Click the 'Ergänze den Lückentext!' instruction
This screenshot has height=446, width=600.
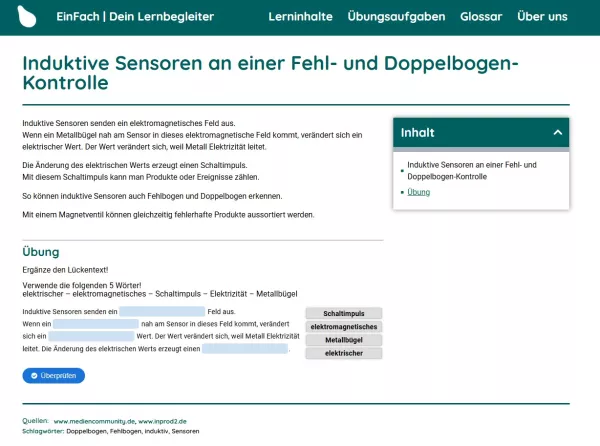point(65,270)
